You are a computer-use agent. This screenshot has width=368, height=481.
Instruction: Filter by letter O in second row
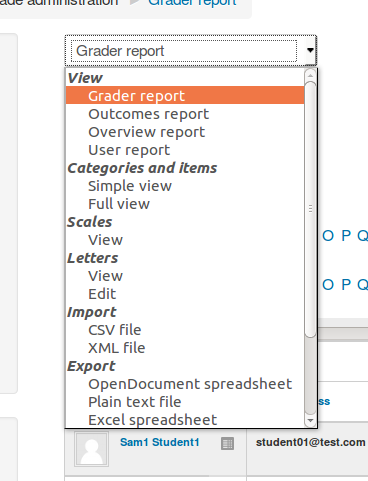[328, 284]
